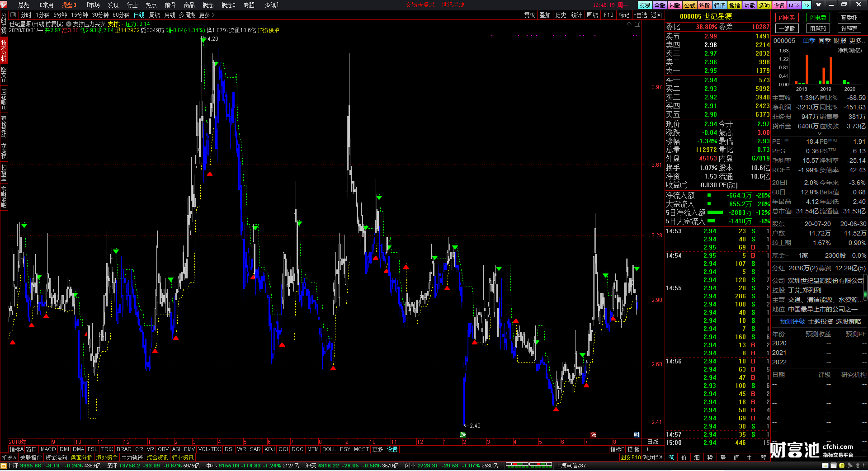Image resolution: width=868 pixels, height=471 pixels.
Task: Click the plus zoom-in button below the chart
Action: [x=648, y=449]
